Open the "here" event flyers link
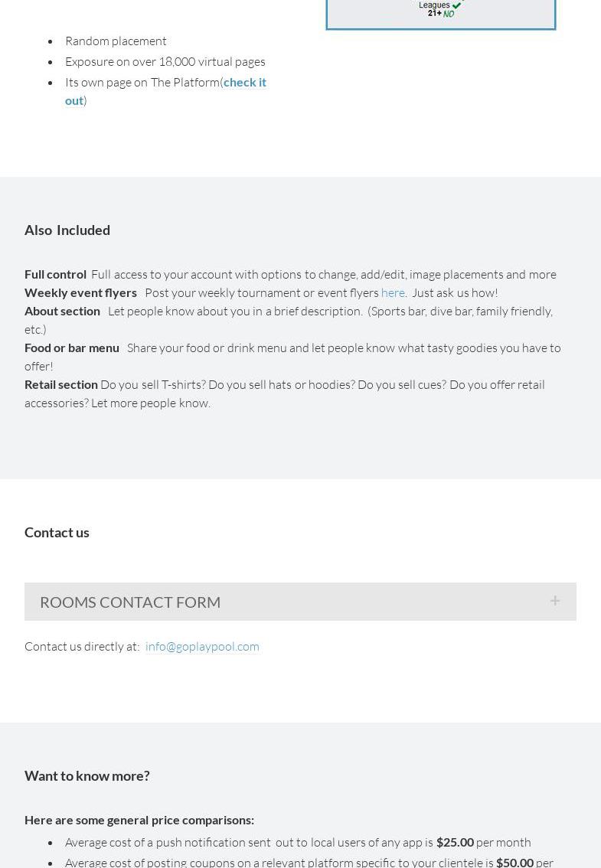The image size is (601, 868). pos(393,292)
